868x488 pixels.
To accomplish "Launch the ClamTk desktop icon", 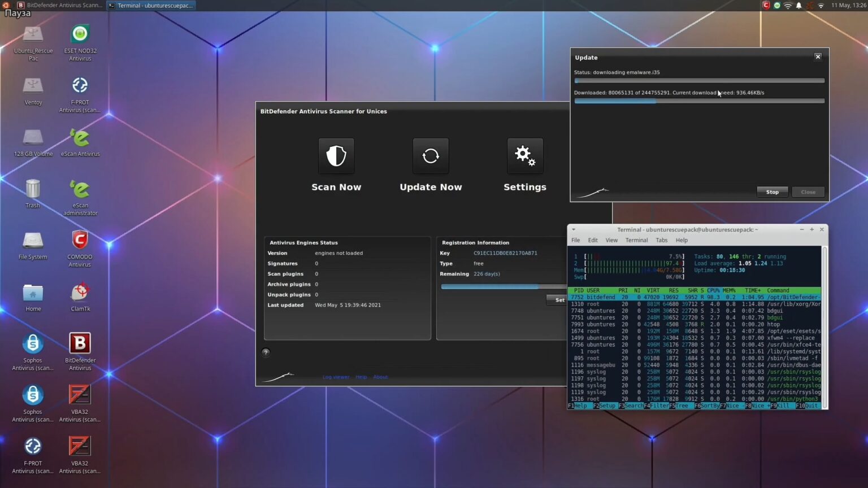I will tap(80, 298).
